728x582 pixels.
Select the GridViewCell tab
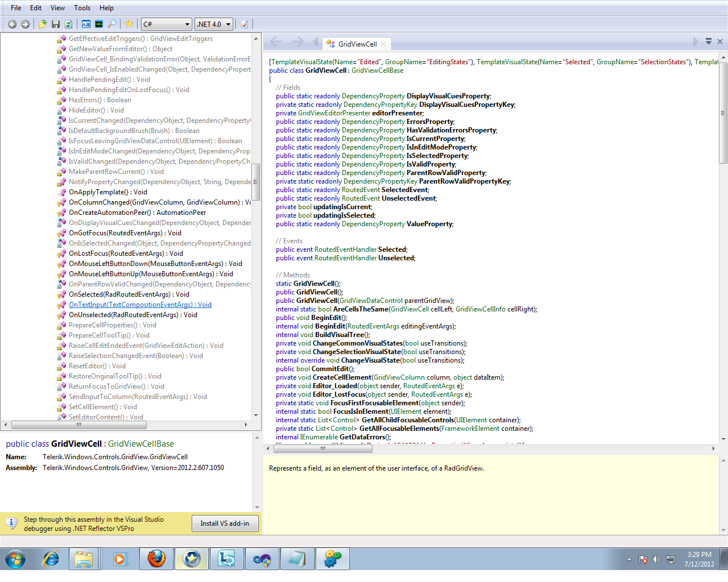pos(357,44)
